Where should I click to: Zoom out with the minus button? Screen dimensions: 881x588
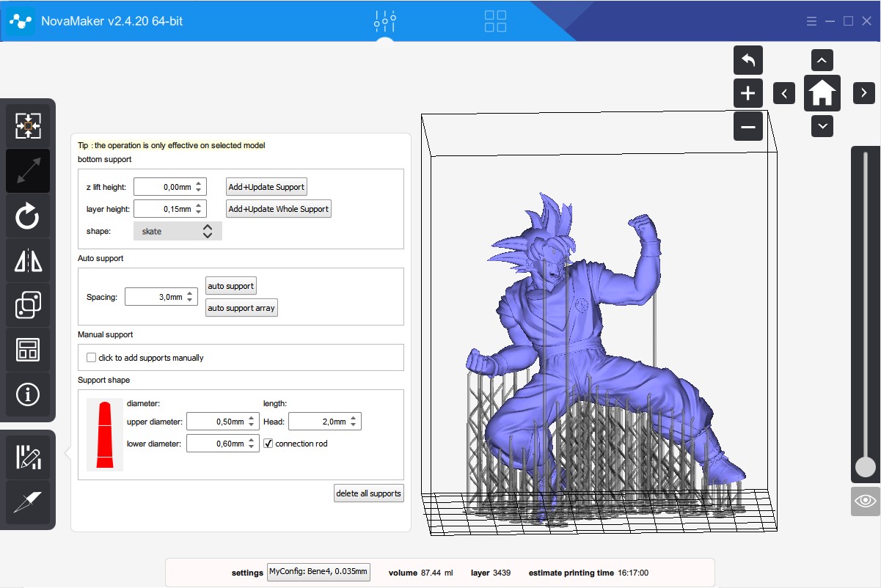[748, 126]
